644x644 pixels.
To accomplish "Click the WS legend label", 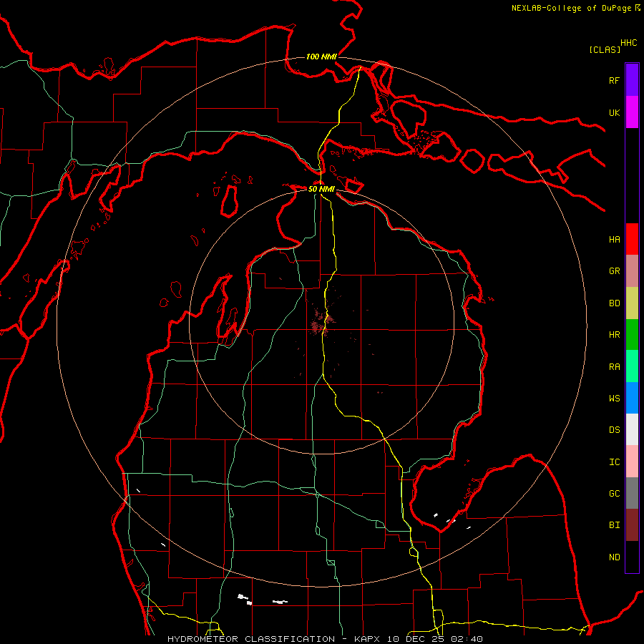I will 614,399.
